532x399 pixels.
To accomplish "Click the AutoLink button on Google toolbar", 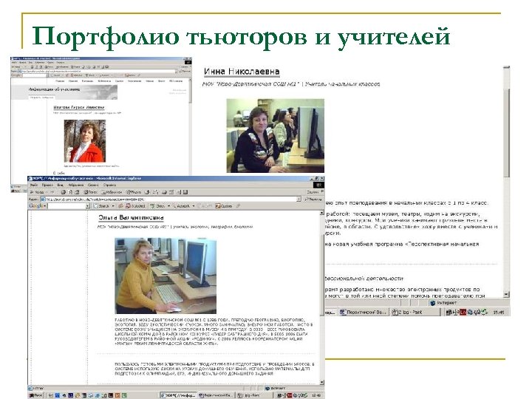I will [182, 206].
